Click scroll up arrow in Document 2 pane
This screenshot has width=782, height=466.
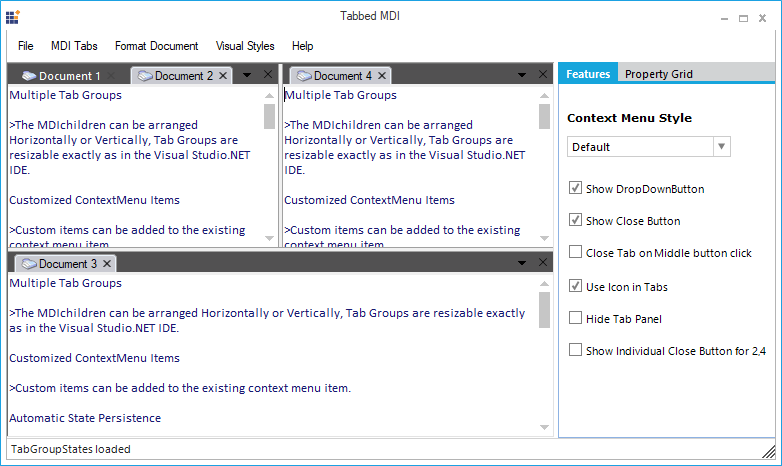pyautogui.click(x=269, y=95)
